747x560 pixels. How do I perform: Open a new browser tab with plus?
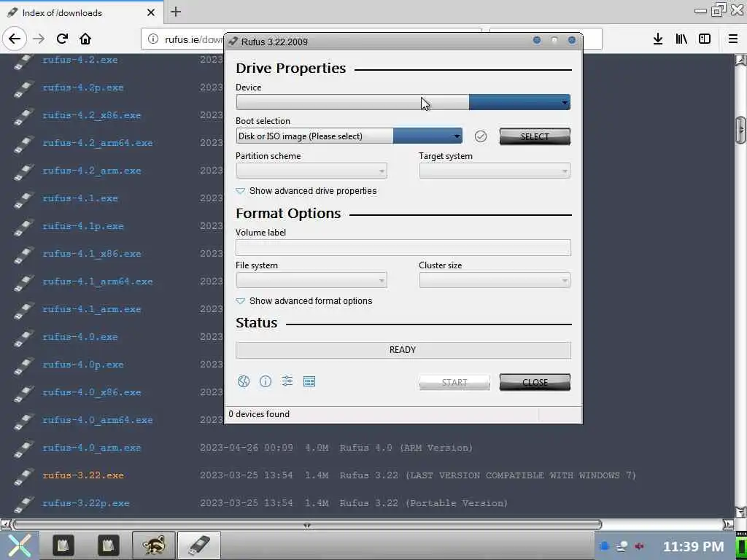176,12
